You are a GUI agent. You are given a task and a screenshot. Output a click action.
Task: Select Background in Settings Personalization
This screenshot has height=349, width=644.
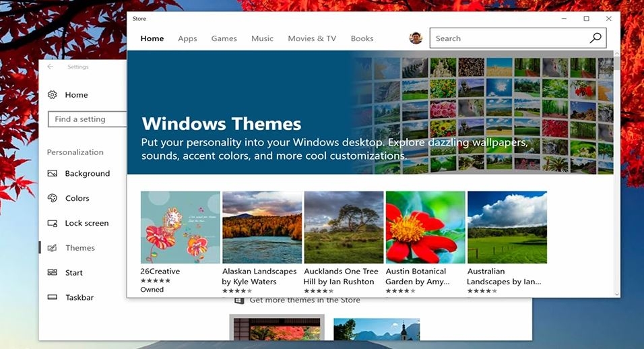pyautogui.click(x=88, y=173)
